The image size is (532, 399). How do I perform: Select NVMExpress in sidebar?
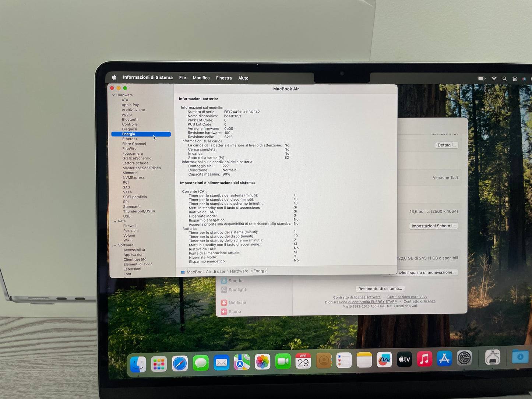(x=134, y=177)
